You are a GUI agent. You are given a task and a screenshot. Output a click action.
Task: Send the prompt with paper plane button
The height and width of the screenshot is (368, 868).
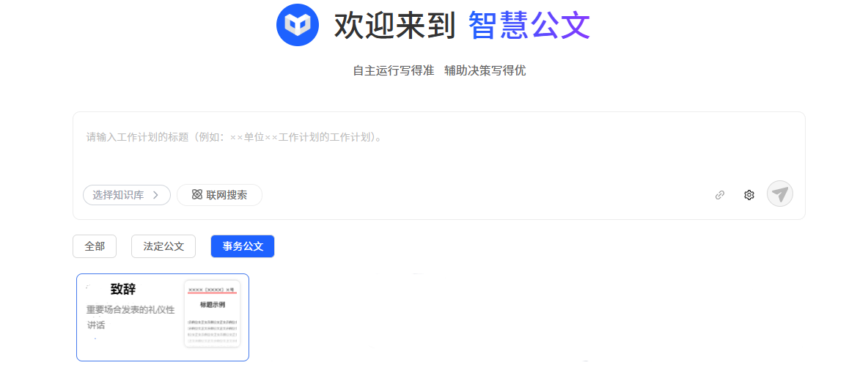coord(780,194)
